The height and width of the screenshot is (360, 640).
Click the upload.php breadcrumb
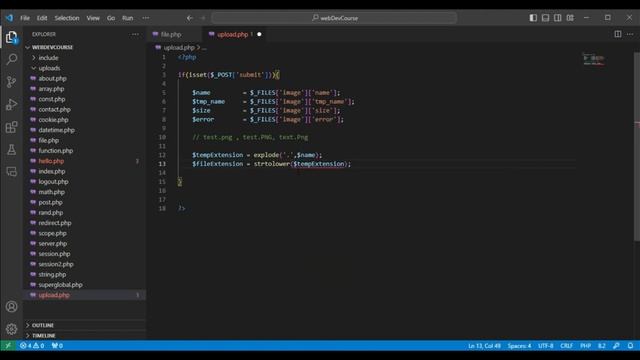(179, 48)
